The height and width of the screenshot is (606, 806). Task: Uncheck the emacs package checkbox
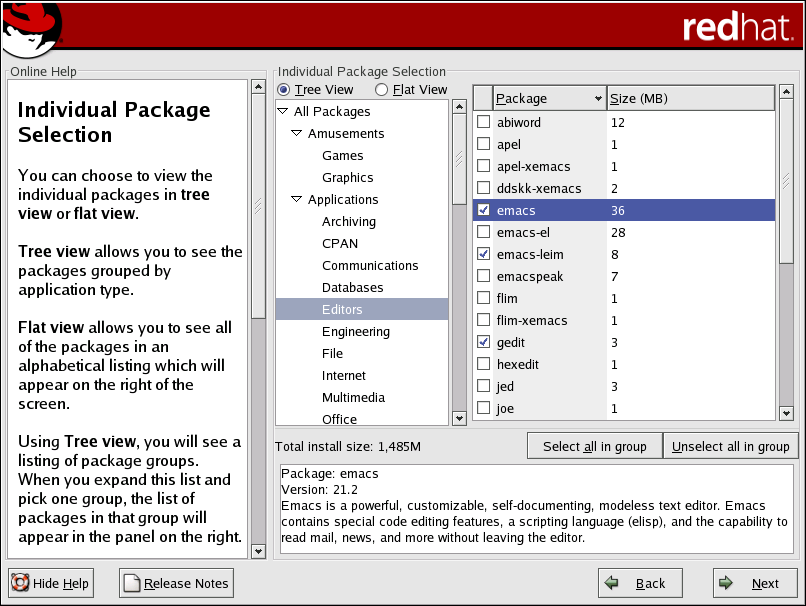pyautogui.click(x=484, y=210)
